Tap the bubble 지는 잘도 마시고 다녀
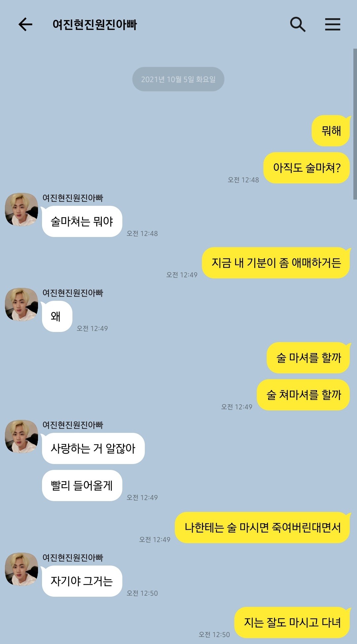357x644 pixels. pyautogui.click(x=292, y=622)
